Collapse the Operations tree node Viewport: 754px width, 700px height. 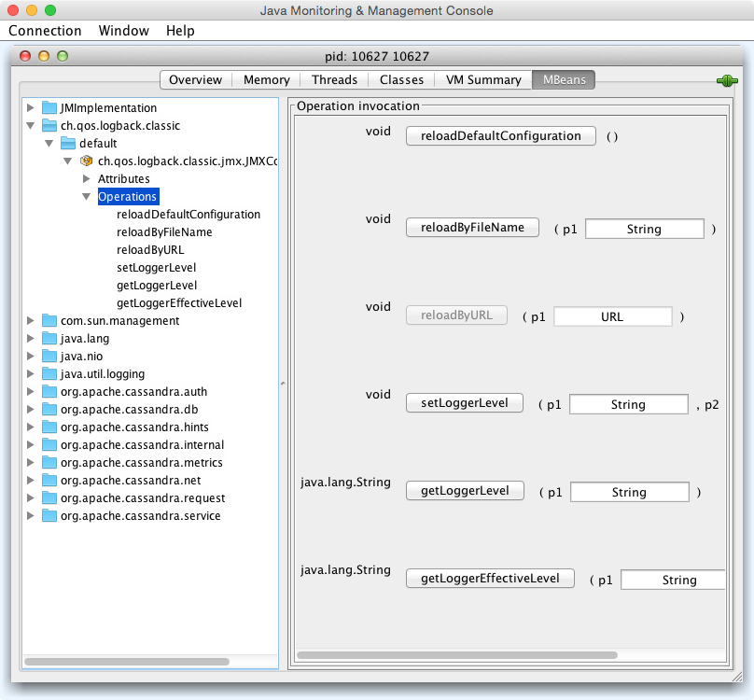pos(86,197)
